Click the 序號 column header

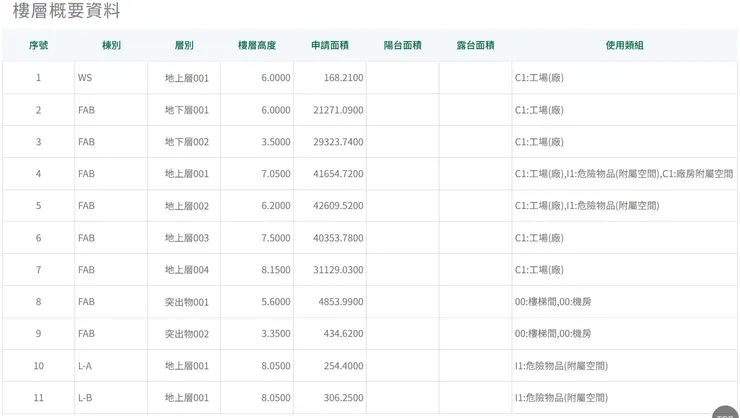pos(38,45)
